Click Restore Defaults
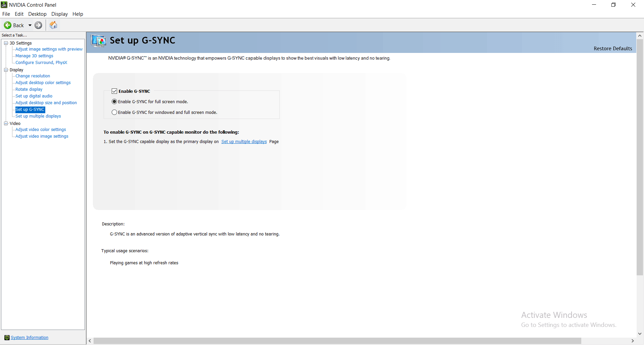 click(613, 49)
